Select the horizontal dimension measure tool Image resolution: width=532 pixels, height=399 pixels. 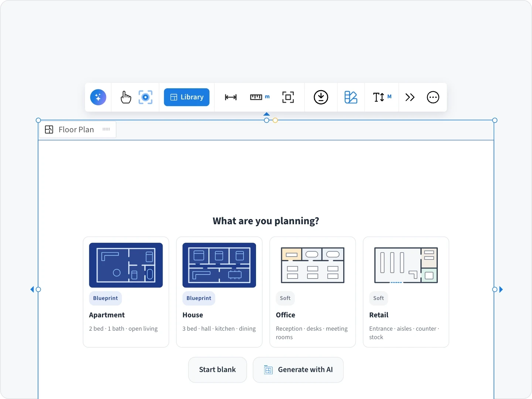tap(231, 97)
